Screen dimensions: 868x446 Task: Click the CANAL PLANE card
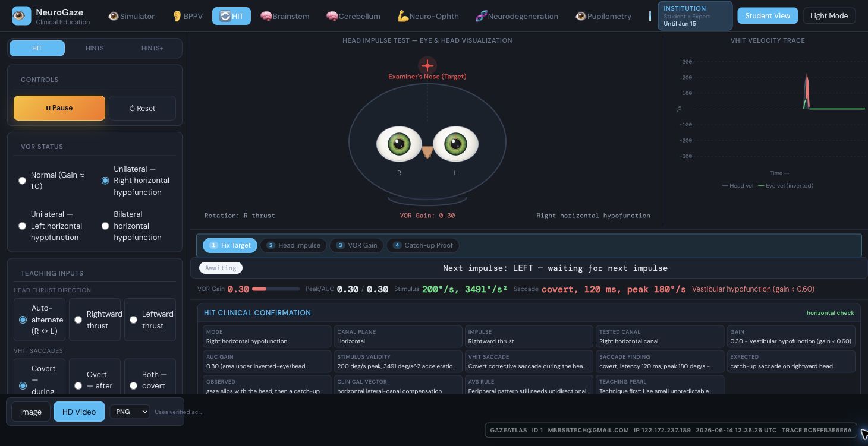tap(398, 337)
